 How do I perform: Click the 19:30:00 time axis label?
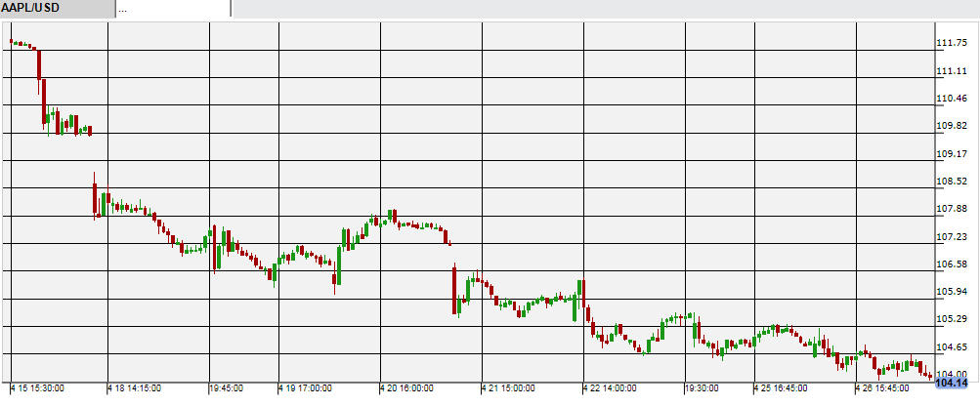click(704, 388)
